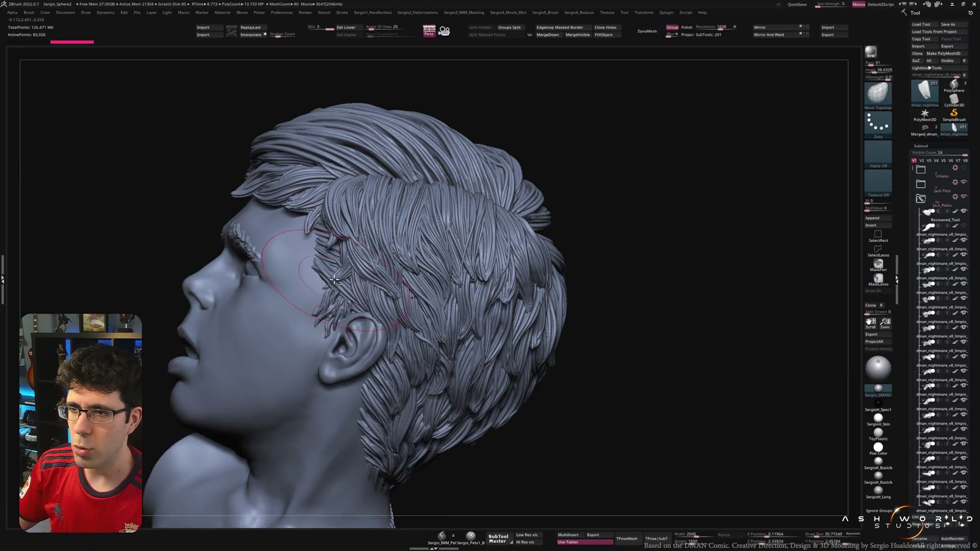Select the MaskPen brush
The width and height of the screenshot is (980, 551).
[878, 264]
